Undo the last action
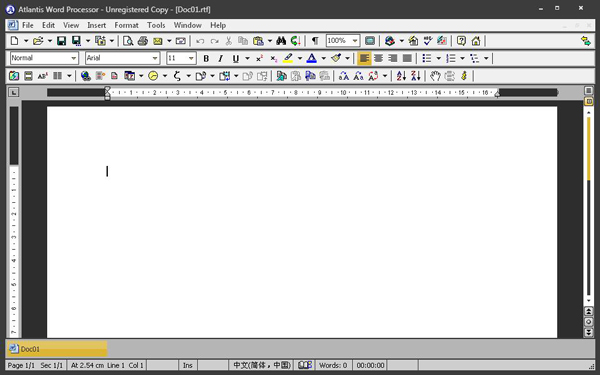Screen dimensions: 600x375 (200, 41)
